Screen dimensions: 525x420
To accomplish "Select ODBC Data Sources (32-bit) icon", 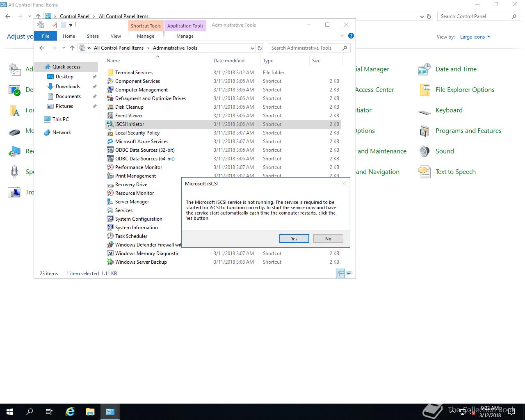I will (x=110, y=150).
